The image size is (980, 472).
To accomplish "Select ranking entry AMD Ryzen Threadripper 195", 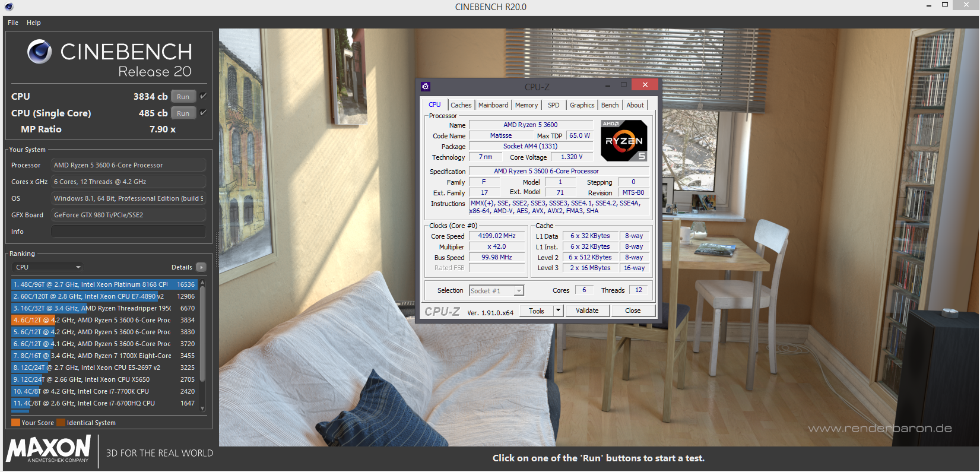I will [x=104, y=308].
